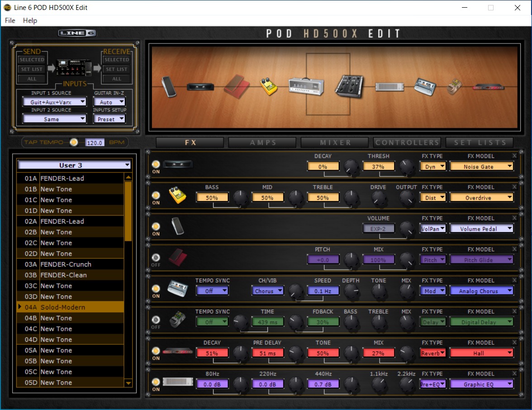The height and width of the screenshot is (410, 532).
Task: Select the wah pedal in signal chain
Action: pos(169,87)
